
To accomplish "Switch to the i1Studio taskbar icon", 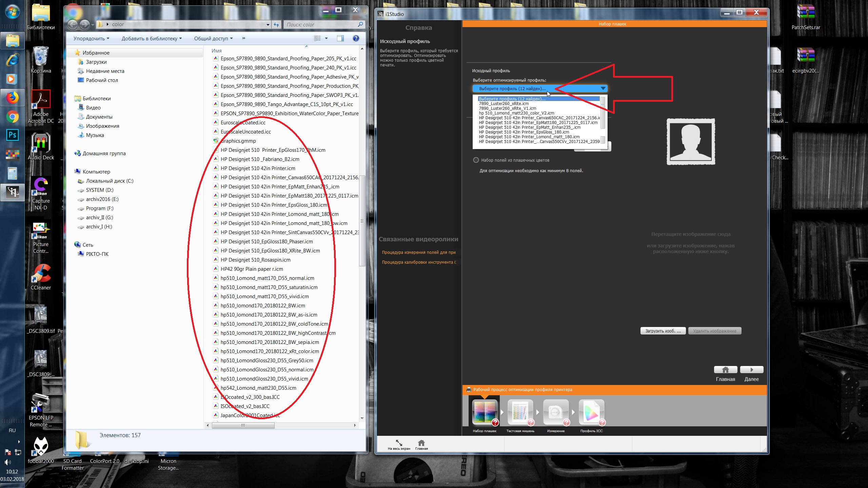I will tap(13, 192).
